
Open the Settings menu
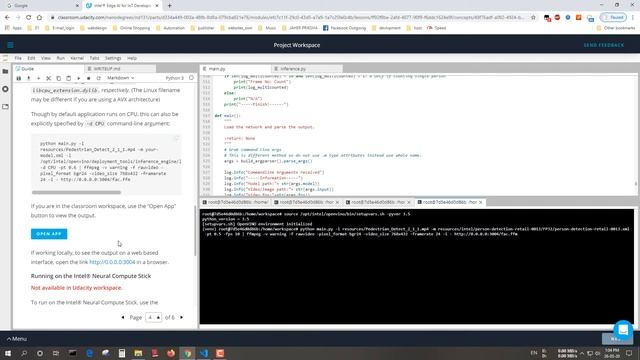tap(113, 58)
